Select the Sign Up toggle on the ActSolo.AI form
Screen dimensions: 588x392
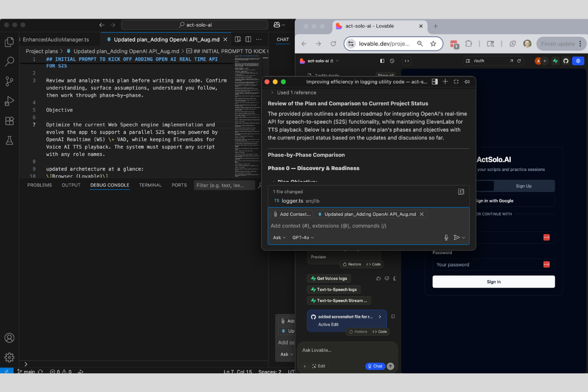pyautogui.click(x=524, y=186)
